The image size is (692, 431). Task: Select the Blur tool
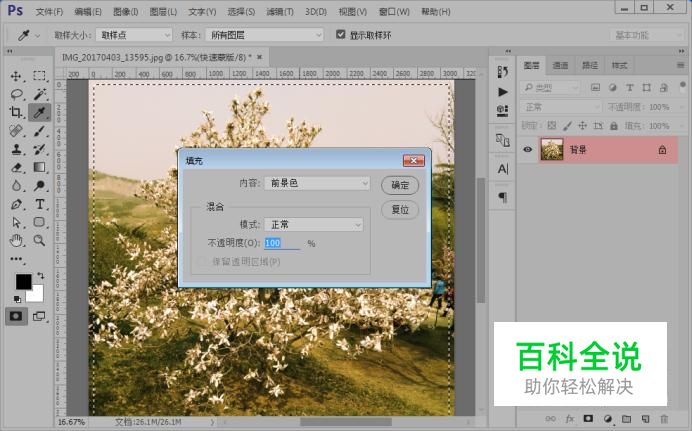(x=16, y=186)
